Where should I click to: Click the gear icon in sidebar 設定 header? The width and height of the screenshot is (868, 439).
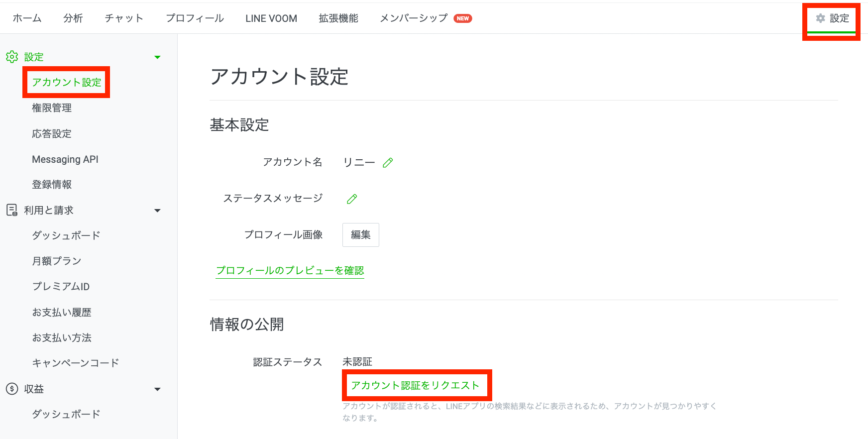click(12, 57)
